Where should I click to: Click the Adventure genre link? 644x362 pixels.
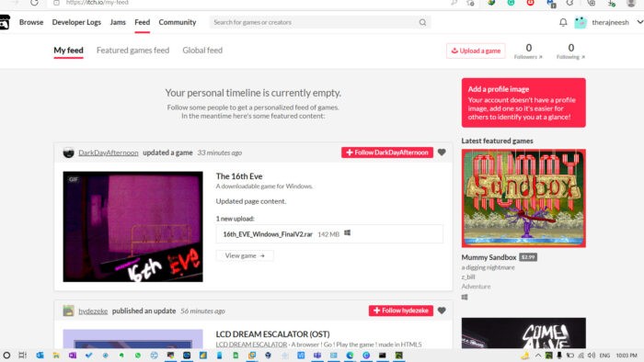476,287
